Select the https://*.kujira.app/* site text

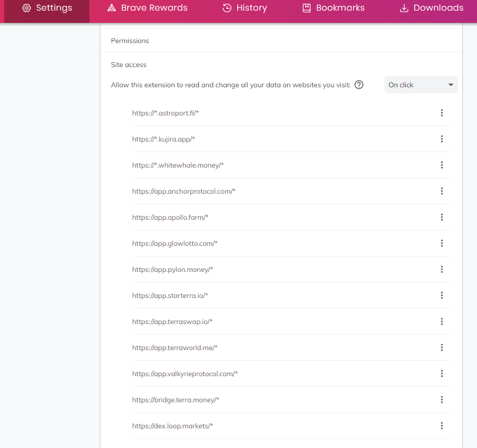click(x=163, y=139)
